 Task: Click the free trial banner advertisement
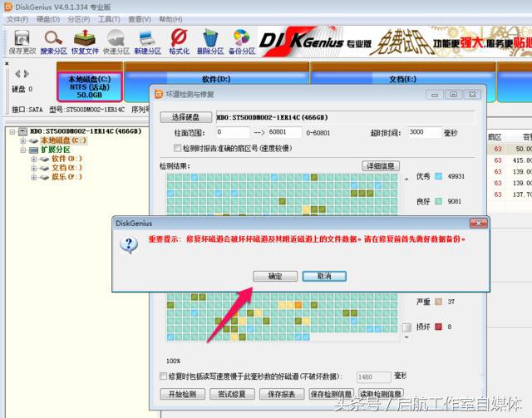pyautogui.click(x=395, y=42)
